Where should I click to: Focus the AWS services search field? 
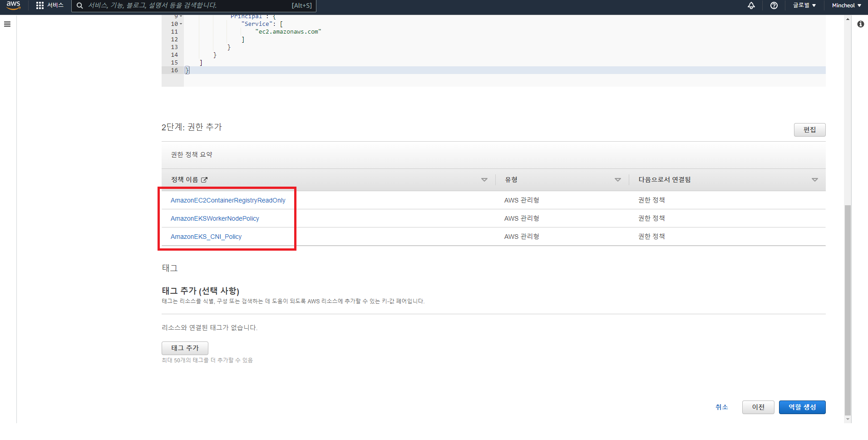tap(193, 5)
